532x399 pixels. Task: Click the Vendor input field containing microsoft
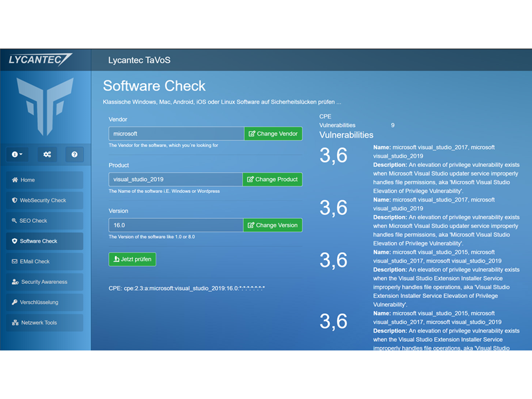[x=176, y=134]
